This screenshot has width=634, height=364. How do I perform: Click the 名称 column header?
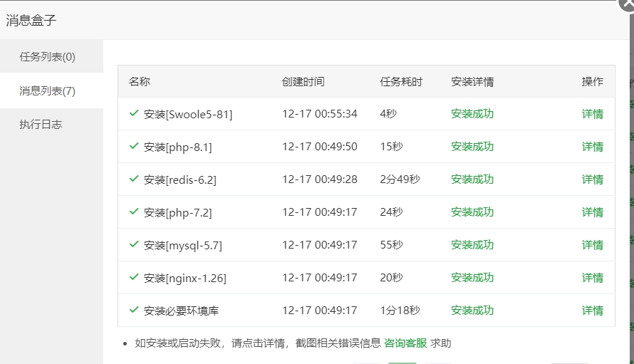tap(140, 82)
